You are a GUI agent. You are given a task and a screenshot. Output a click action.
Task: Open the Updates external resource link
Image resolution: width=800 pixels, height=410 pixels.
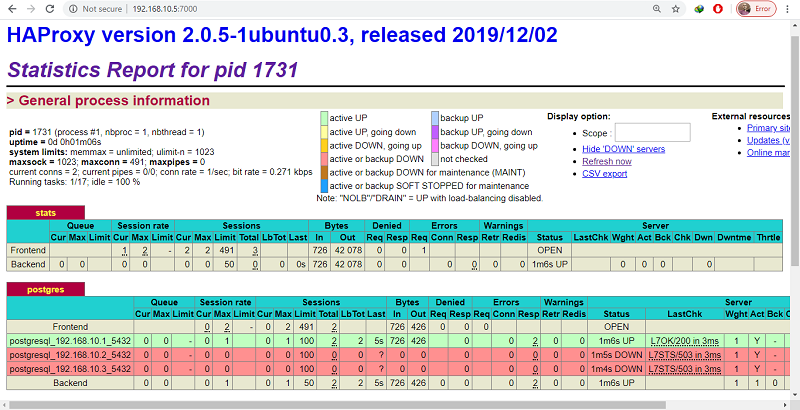(x=768, y=140)
